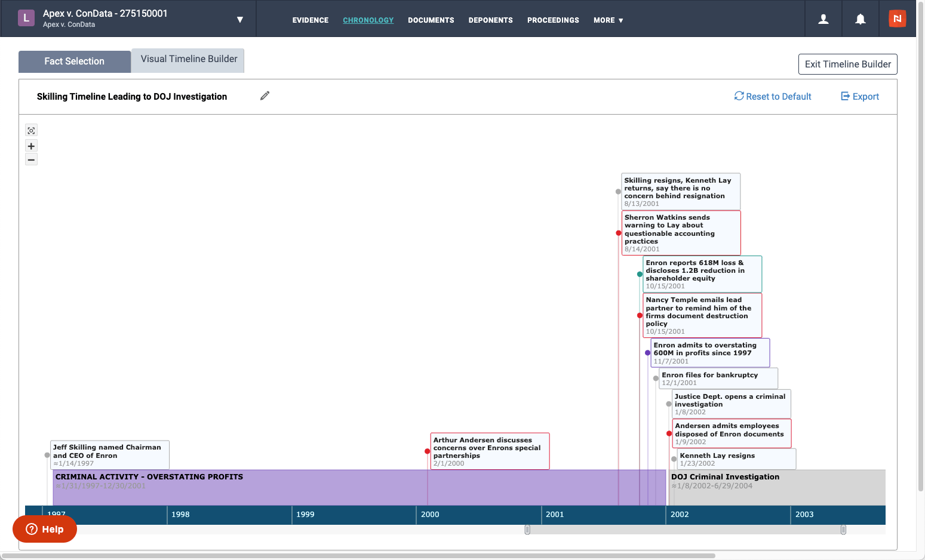Click Reset to Default
This screenshot has height=560, width=925.
pyautogui.click(x=773, y=96)
